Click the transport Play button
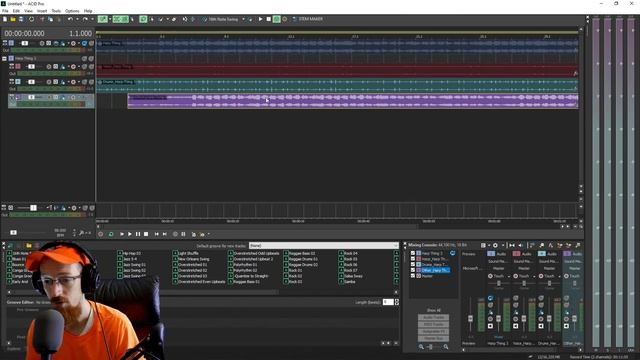The width and height of the screenshot is (640, 360). 130,234
